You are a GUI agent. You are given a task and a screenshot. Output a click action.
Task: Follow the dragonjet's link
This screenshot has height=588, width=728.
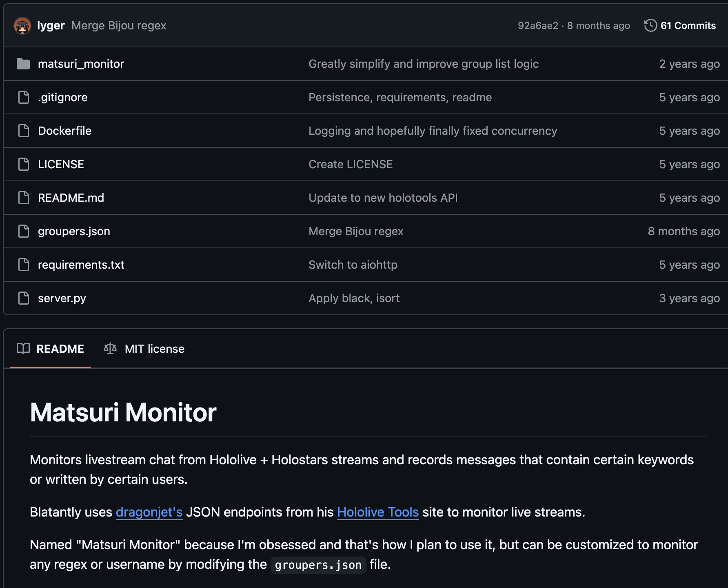[x=149, y=512]
